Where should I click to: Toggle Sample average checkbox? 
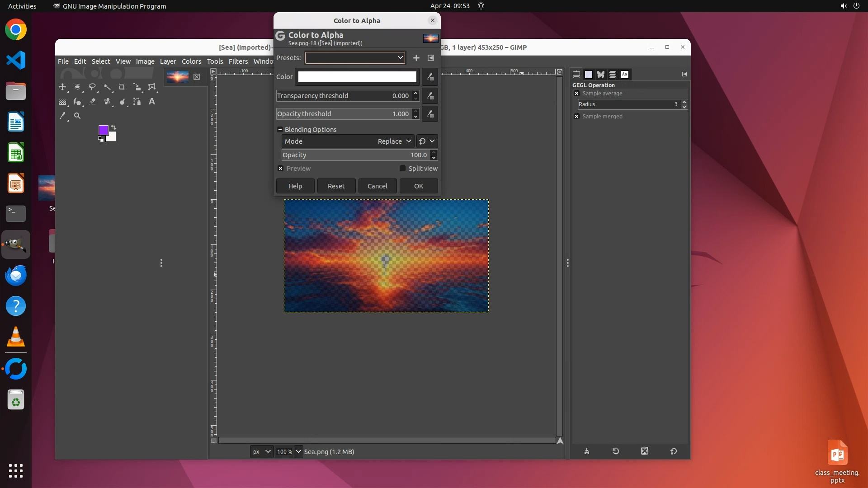(x=576, y=94)
